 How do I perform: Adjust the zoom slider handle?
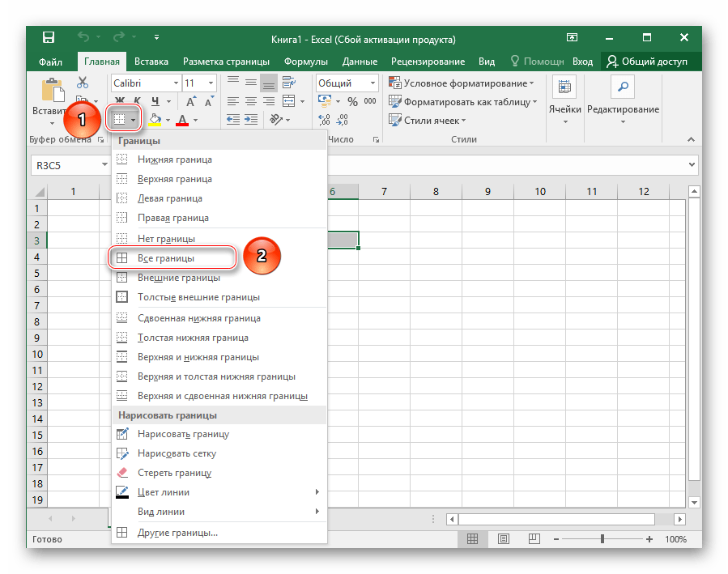(x=602, y=538)
